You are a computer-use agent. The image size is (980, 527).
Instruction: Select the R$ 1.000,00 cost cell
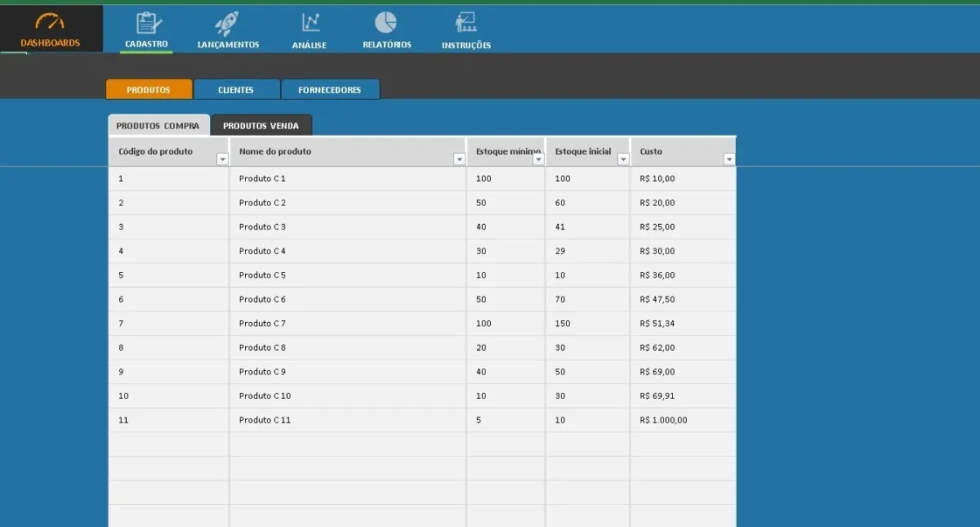684,420
